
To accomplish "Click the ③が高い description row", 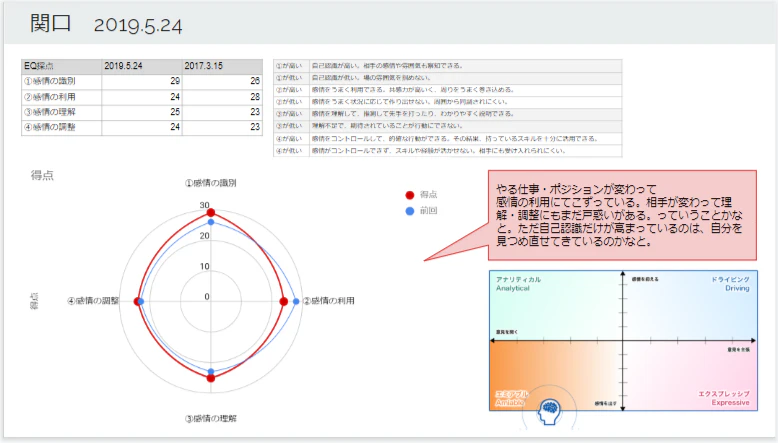I will pyautogui.click(x=448, y=114).
